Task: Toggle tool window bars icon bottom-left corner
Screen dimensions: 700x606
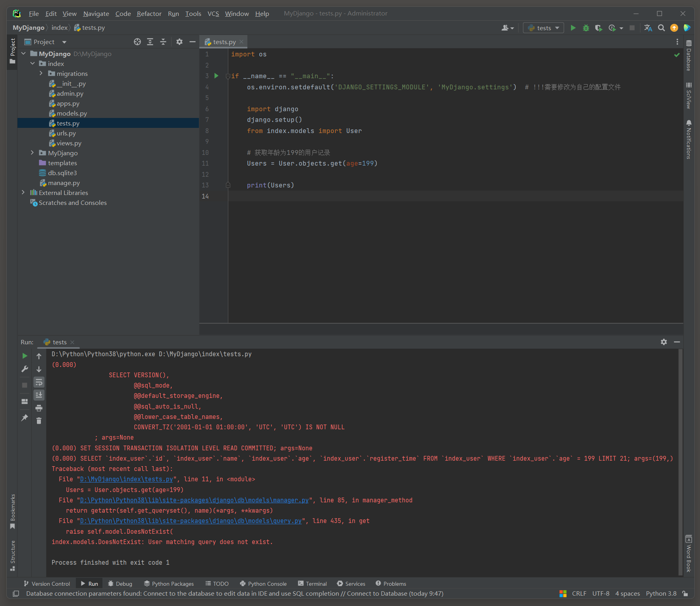Action: click(16, 594)
